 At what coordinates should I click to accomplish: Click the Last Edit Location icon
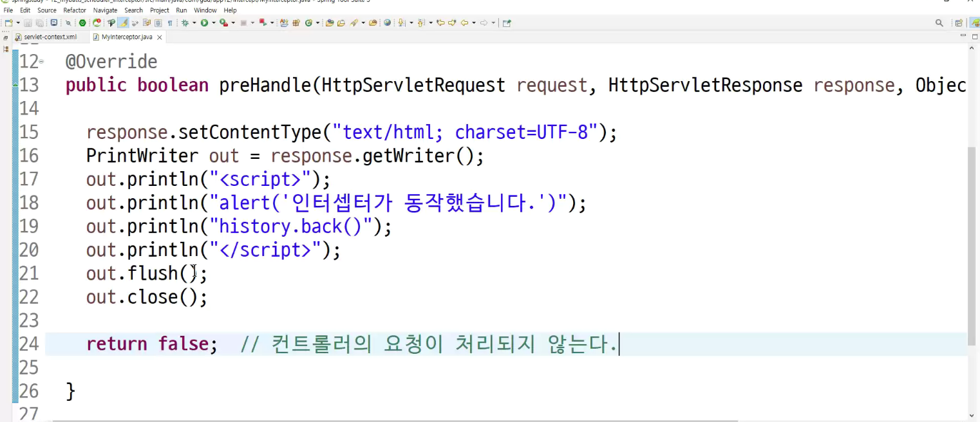pos(440,23)
